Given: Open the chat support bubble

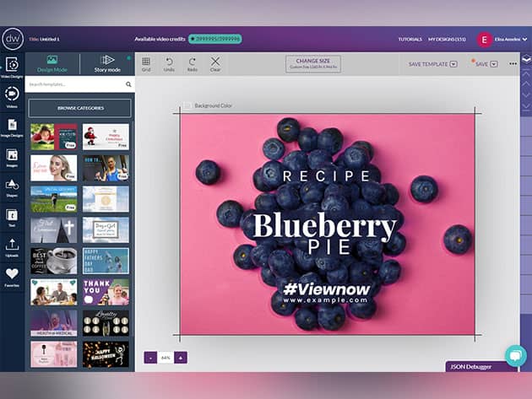Looking at the screenshot, I should click(515, 355).
